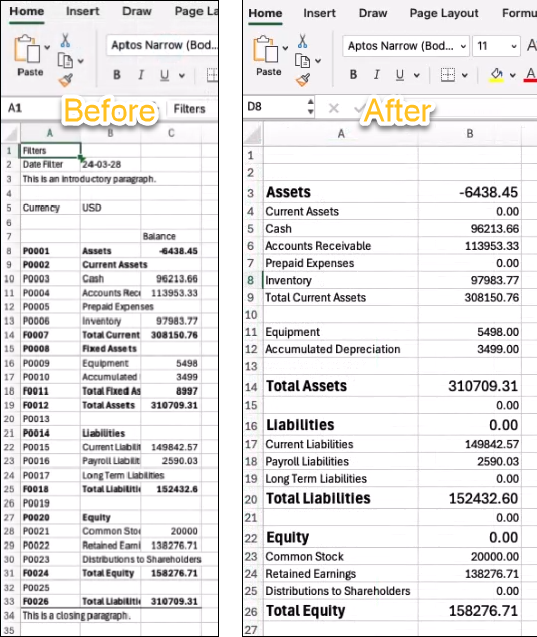Viewport: 537px width, 637px height.
Task: Click select-all corner in After window
Action: click(253, 135)
